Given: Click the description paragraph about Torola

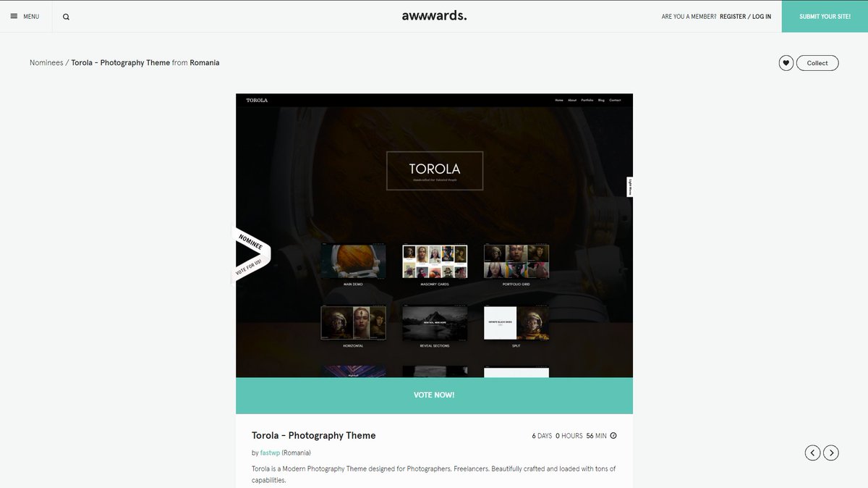Looking at the screenshot, I should coord(434,474).
